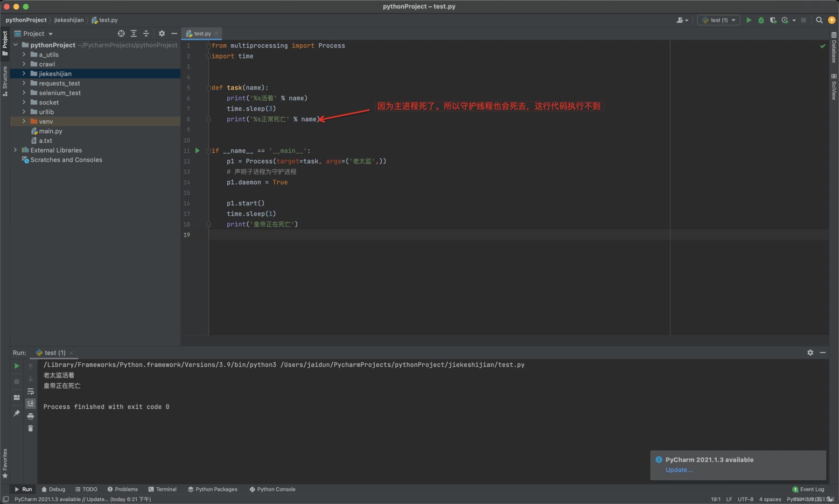Open Search Everywhere magnifier icon
Image resolution: width=839 pixels, height=504 pixels.
point(819,20)
